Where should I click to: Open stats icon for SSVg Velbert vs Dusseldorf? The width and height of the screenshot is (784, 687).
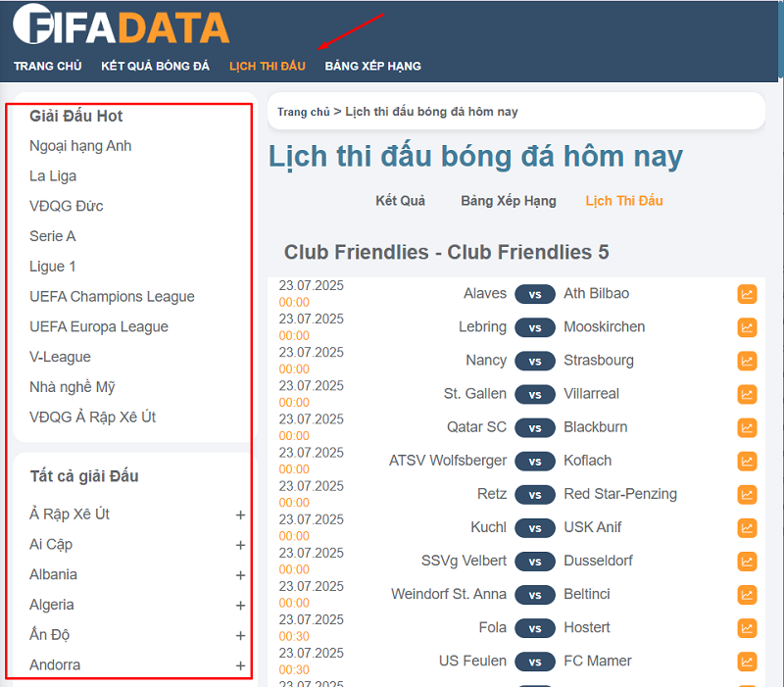click(x=747, y=562)
